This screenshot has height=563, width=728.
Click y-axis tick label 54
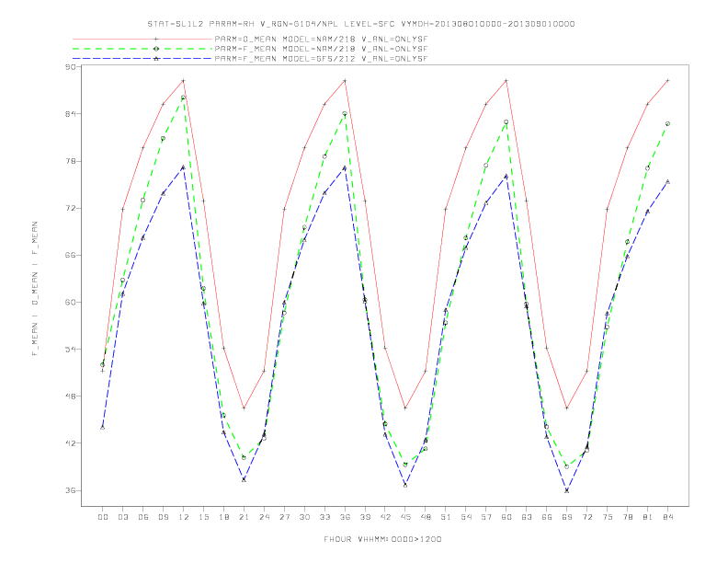pyautogui.click(x=71, y=350)
